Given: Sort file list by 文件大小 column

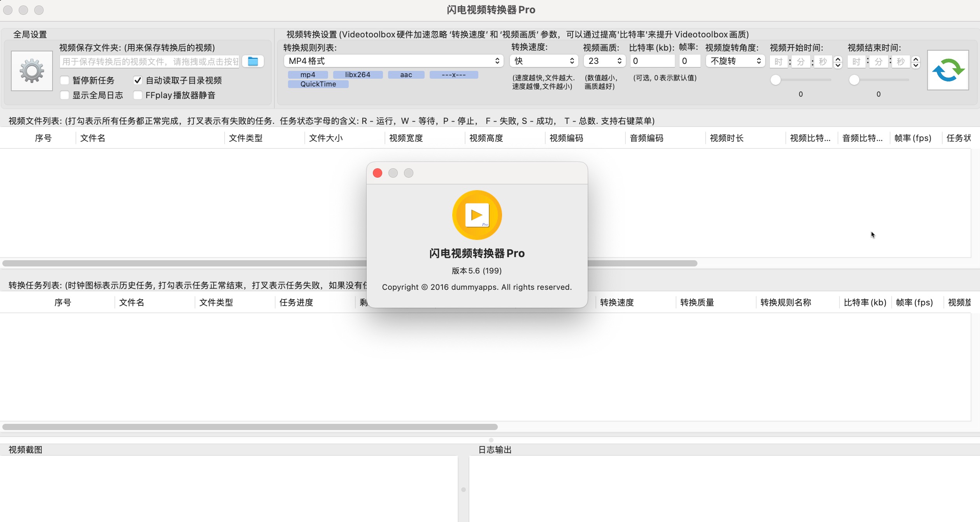Looking at the screenshot, I should pos(344,138).
